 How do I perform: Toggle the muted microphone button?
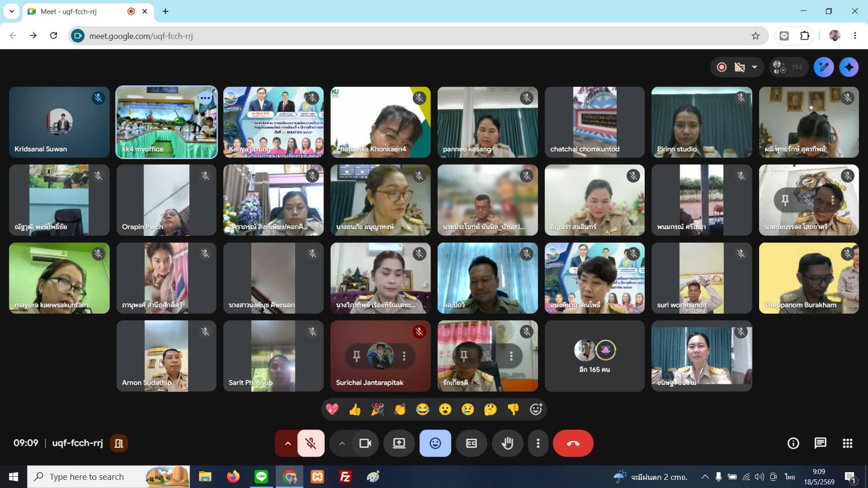coord(310,443)
